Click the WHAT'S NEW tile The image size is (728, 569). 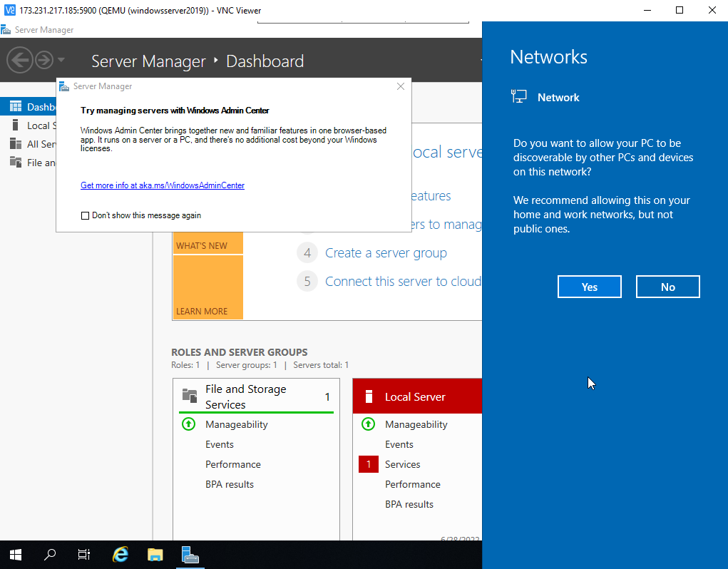coord(208,242)
